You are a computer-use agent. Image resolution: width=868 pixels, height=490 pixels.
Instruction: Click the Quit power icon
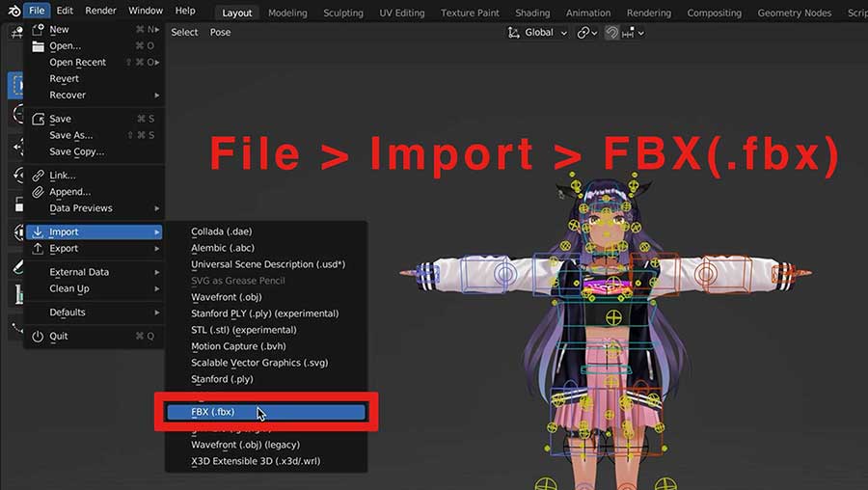38,336
